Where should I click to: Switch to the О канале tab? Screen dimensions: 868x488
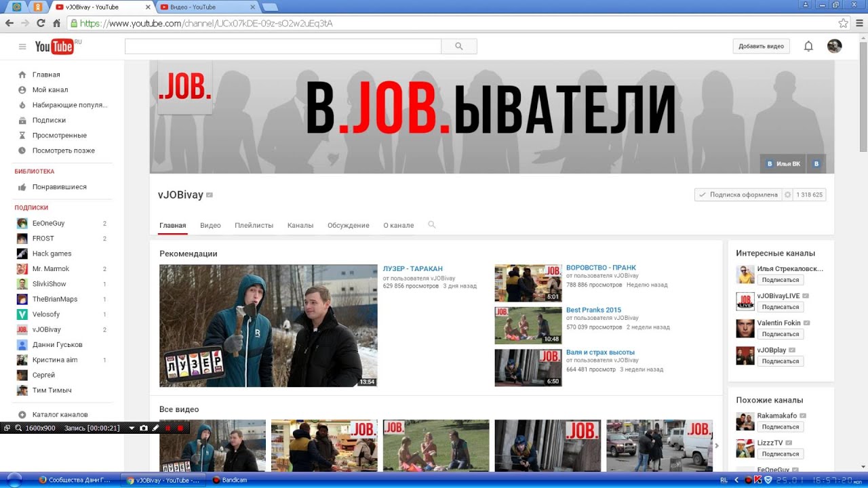pos(398,225)
